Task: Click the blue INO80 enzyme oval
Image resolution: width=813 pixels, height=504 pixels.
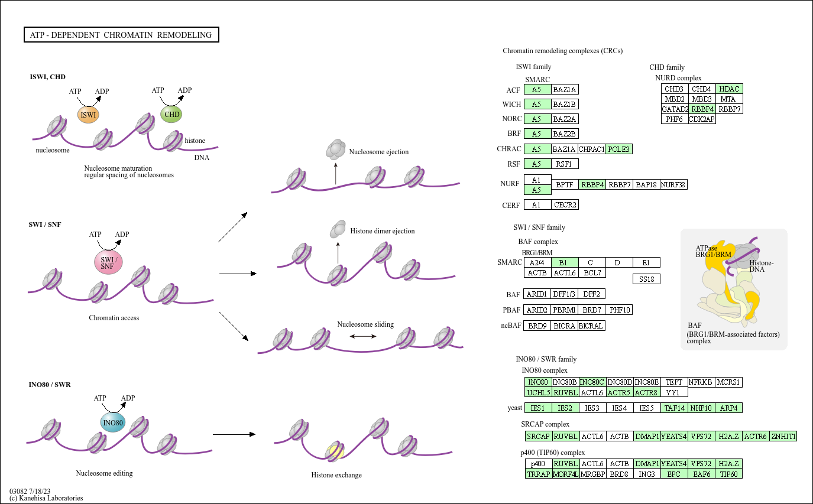Action: point(112,422)
